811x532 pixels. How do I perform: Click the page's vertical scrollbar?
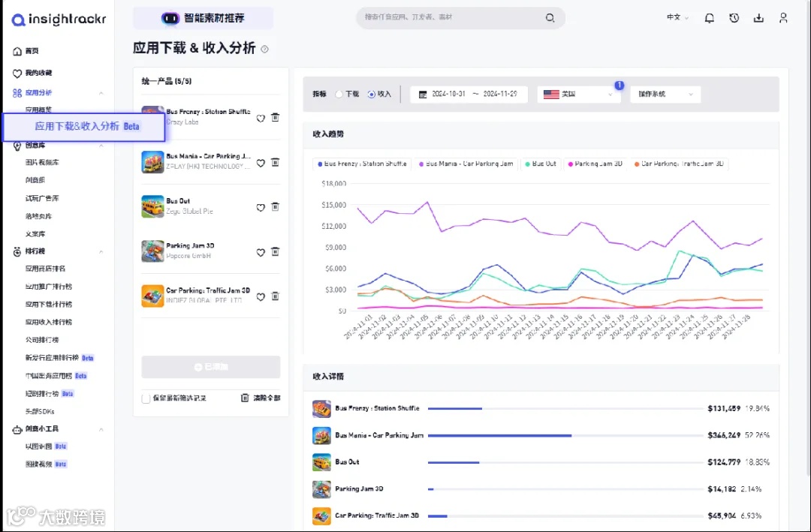[808, 238]
